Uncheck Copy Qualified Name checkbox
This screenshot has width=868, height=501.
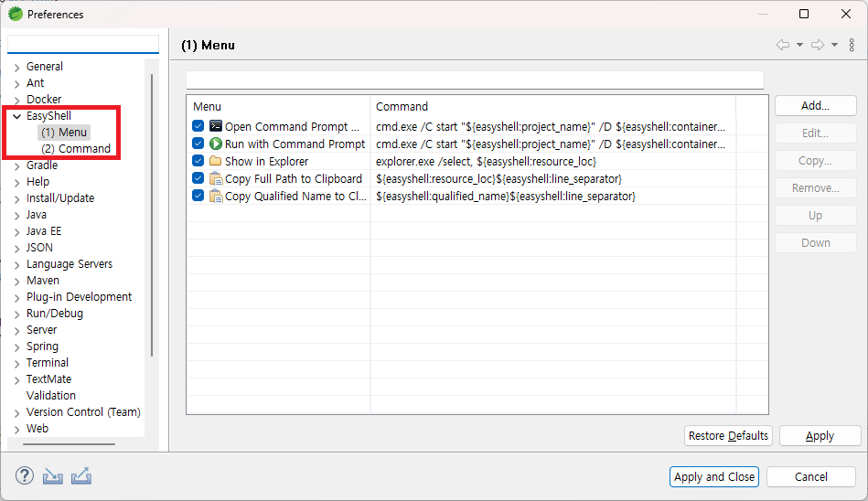(x=198, y=196)
